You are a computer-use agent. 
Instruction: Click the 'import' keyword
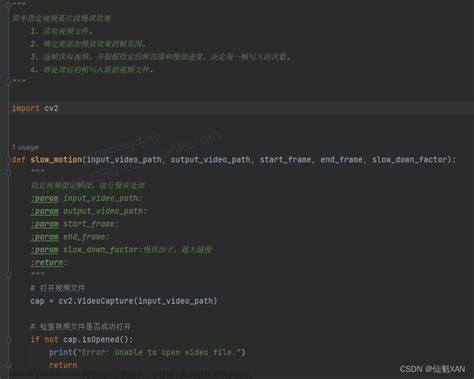tap(26, 108)
